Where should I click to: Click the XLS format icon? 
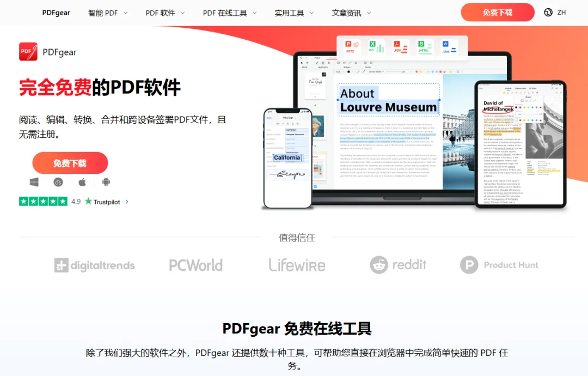[377, 47]
